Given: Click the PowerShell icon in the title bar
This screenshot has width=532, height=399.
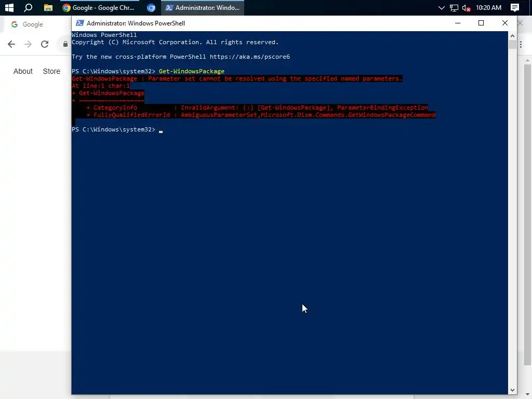Looking at the screenshot, I should [79, 23].
